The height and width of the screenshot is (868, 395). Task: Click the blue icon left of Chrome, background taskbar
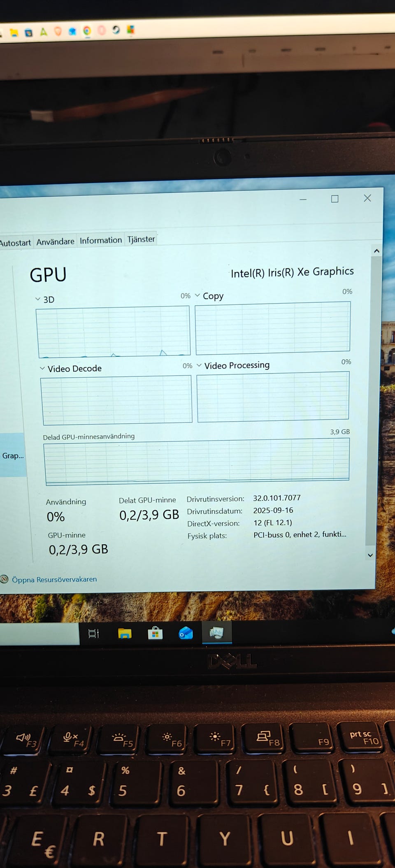point(72,31)
